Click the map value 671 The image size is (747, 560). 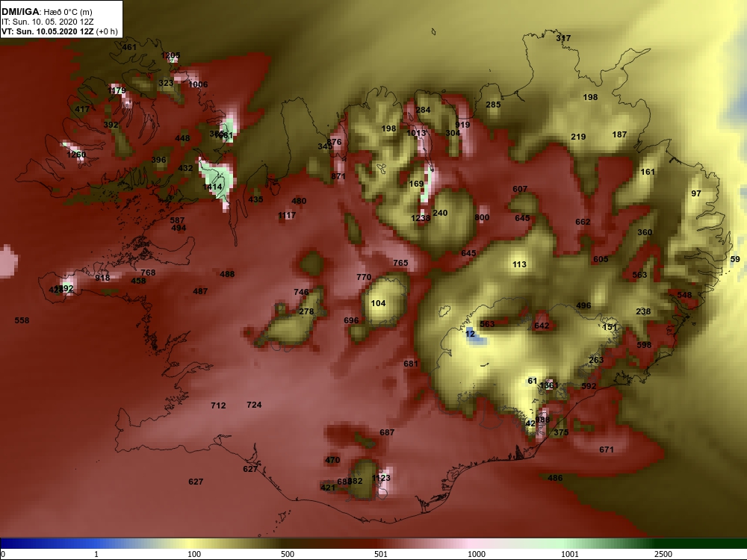tap(607, 449)
